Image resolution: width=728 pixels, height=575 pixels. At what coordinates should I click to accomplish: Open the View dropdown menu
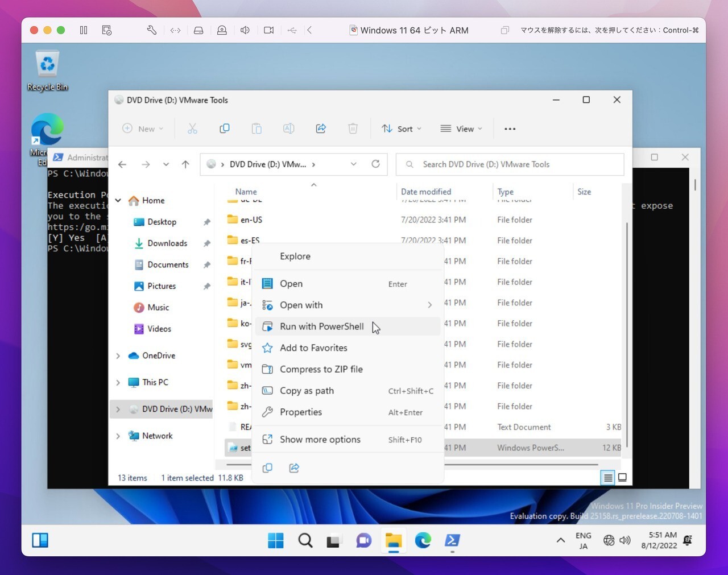pyautogui.click(x=461, y=129)
